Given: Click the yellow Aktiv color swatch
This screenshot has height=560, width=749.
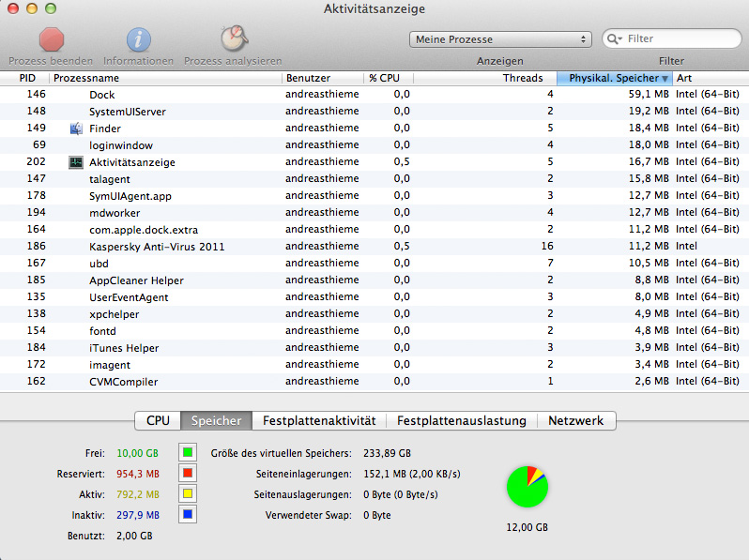Looking at the screenshot, I should pos(188,493).
